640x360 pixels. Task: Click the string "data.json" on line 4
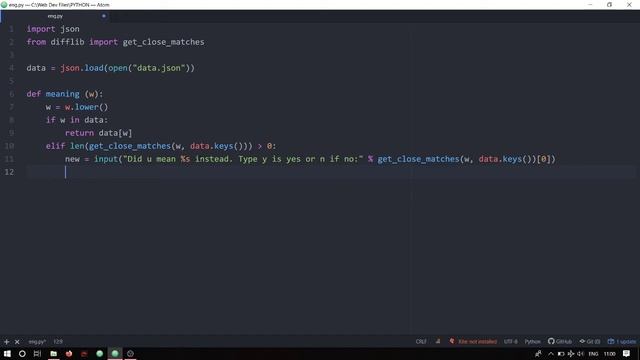click(159, 68)
